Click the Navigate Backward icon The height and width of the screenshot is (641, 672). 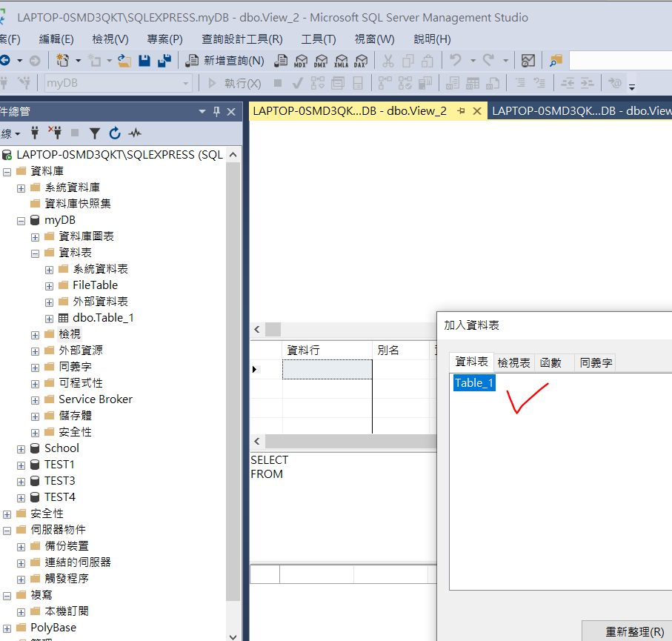(4, 61)
